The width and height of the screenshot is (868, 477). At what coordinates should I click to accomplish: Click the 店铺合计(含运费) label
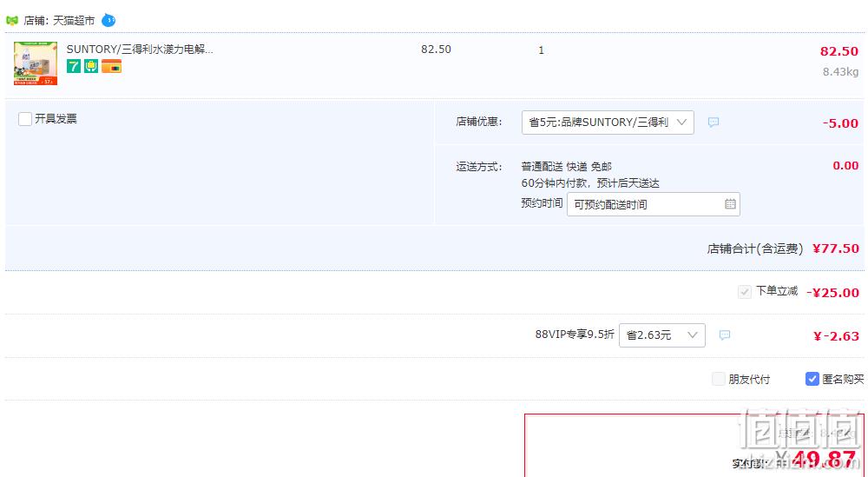click(754, 248)
